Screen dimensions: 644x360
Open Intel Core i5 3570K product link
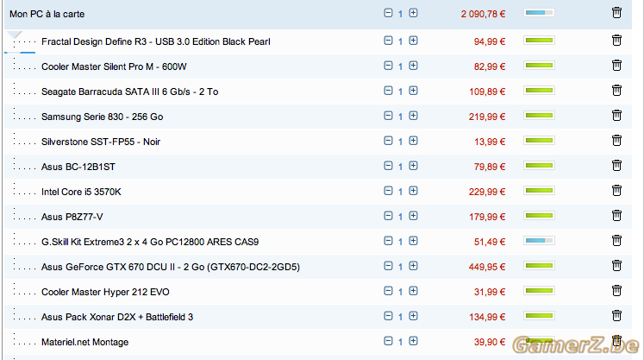(x=81, y=192)
